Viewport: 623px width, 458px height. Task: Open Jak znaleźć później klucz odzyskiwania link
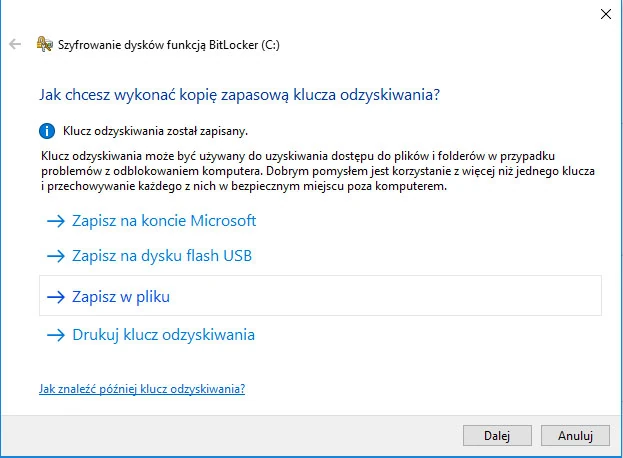click(x=142, y=388)
